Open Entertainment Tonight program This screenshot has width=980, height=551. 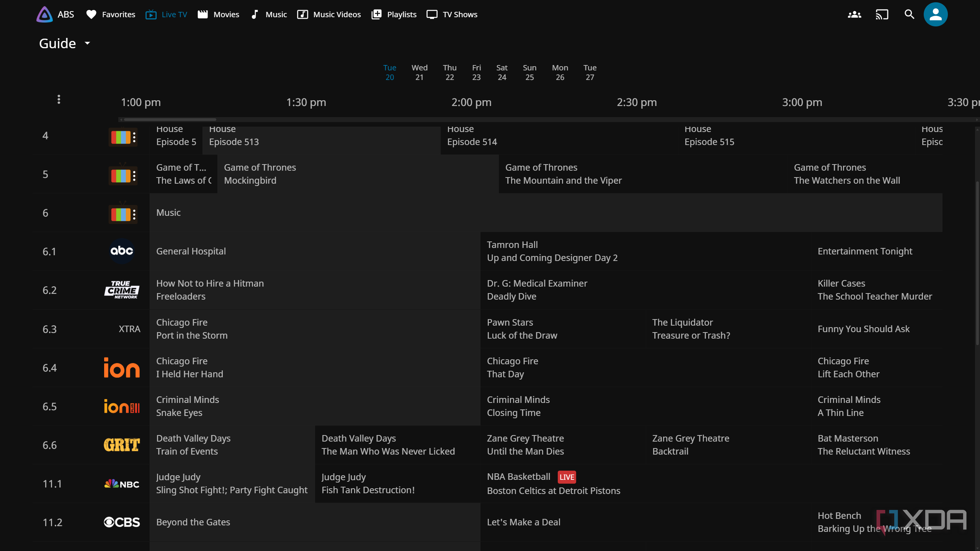pyautogui.click(x=877, y=251)
